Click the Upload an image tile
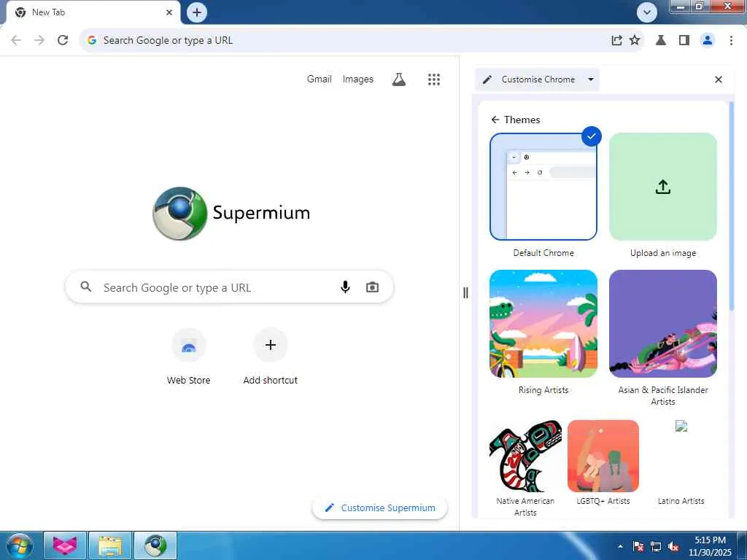This screenshot has height=560, width=747. pos(662,187)
